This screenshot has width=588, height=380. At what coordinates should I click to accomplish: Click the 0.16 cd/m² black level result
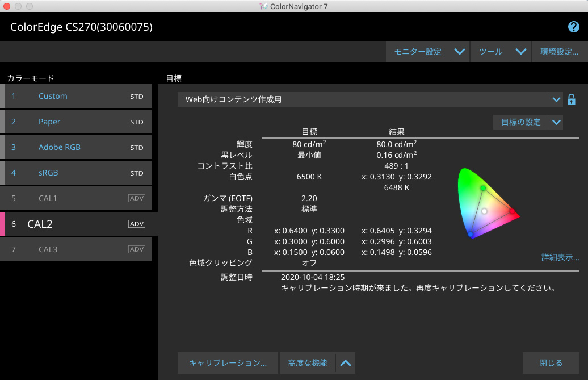pyautogui.click(x=397, y=155)
